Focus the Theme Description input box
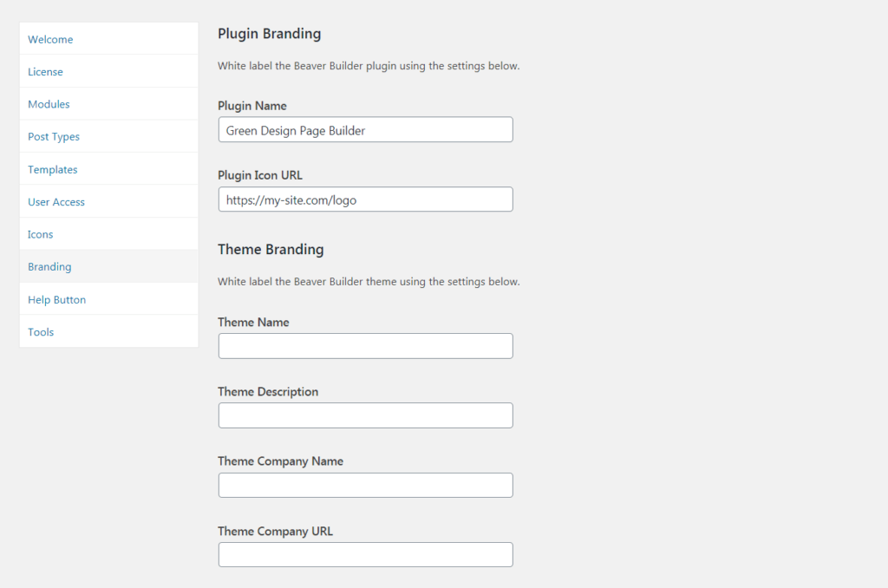The height and width of the screenshot is (588, 888). tap(365, 415)
